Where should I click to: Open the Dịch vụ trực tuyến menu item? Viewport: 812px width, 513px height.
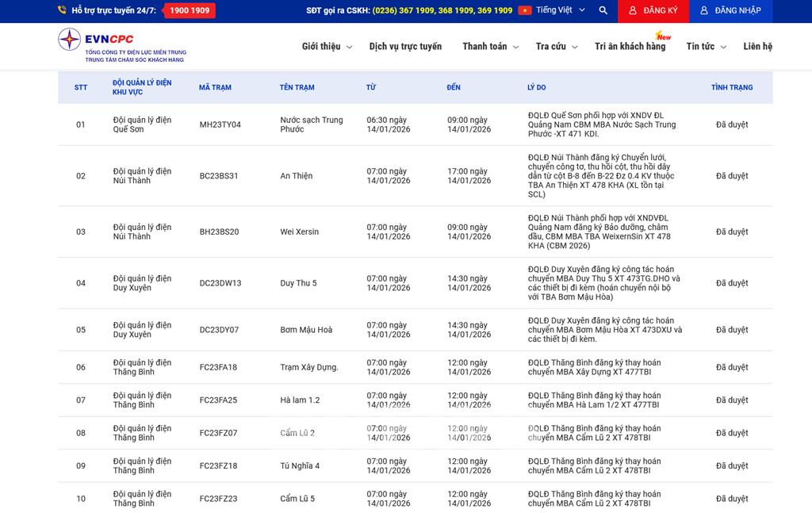click(x=405, y=47)
